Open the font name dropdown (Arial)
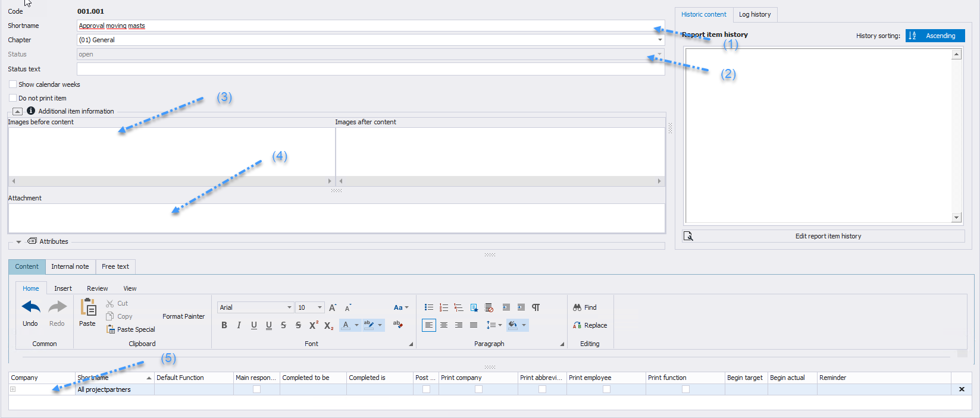Image resolution: width=980 pixels, height=418 pixels. tap(289, 307)
